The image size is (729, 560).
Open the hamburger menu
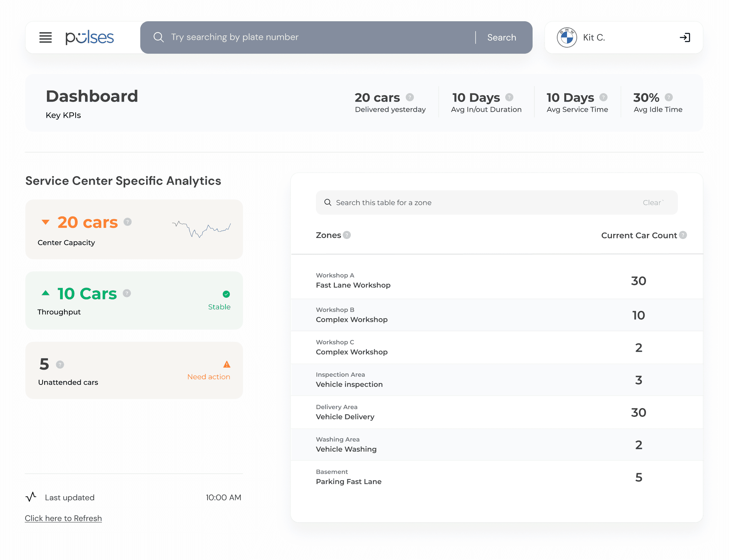click(x=46, y=37)
